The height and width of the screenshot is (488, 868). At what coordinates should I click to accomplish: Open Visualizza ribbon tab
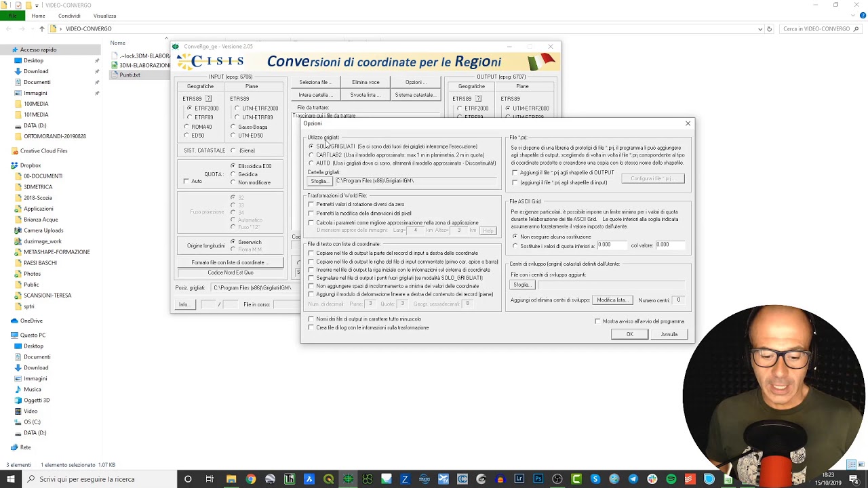[104, 16]
